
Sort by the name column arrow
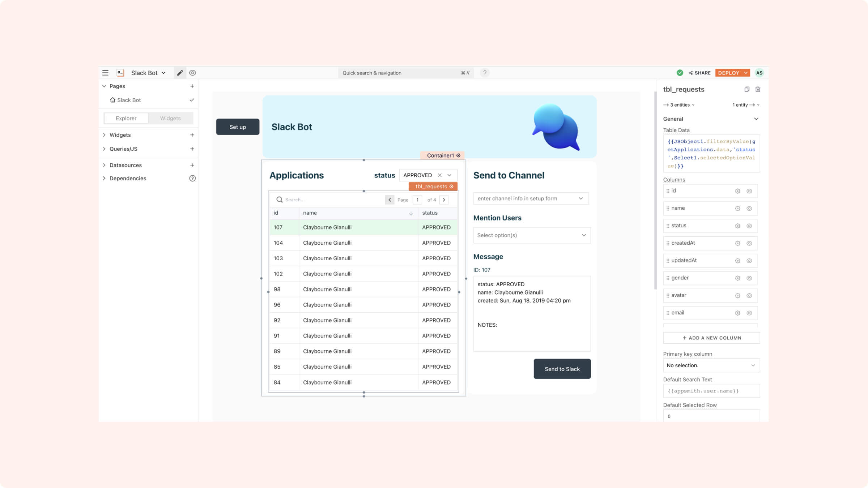click(x=411, y=213)
